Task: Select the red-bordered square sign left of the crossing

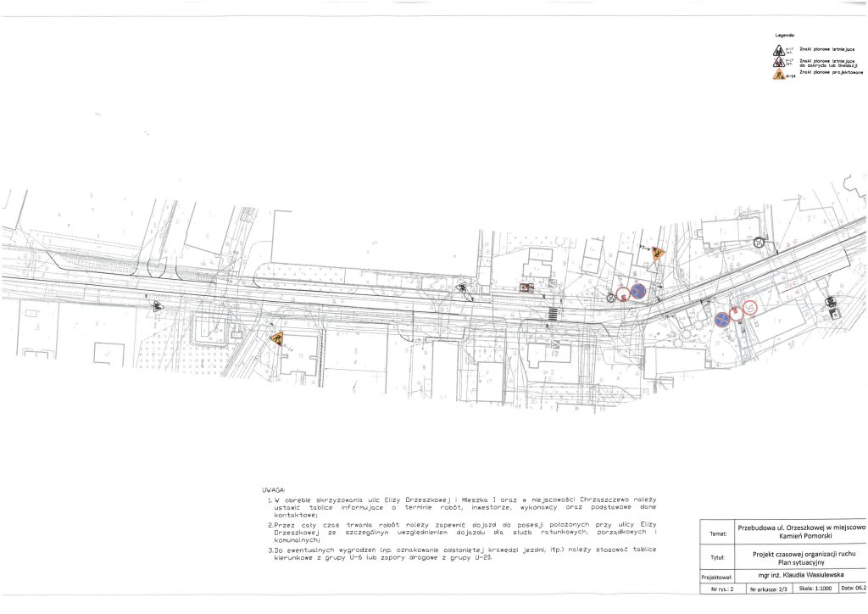Action: (x=527, y=288)
